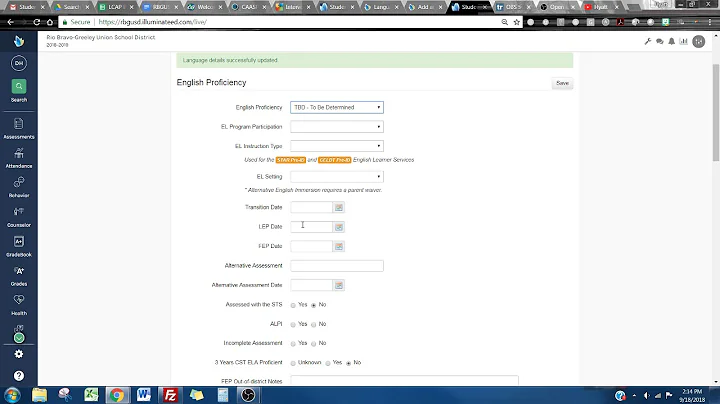Open the notifications bell icon
The height and width of the screenshot is (404, 720).
[671, 41]
